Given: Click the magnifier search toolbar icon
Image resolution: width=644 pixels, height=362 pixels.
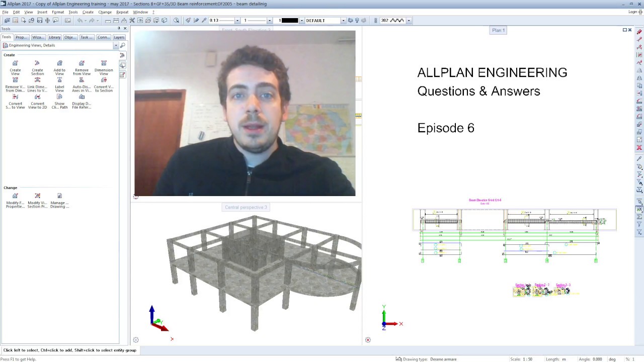Looking at the screenshot, I should click(176, 21).
